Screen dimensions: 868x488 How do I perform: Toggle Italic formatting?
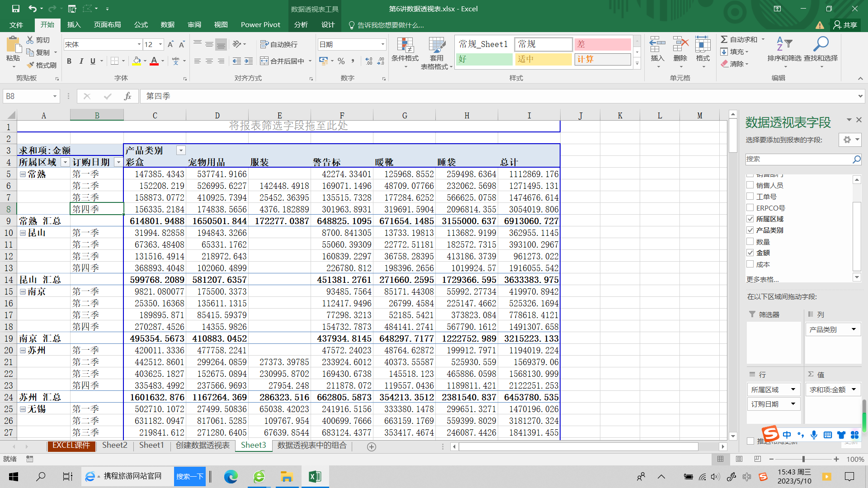tap(81, 61)
